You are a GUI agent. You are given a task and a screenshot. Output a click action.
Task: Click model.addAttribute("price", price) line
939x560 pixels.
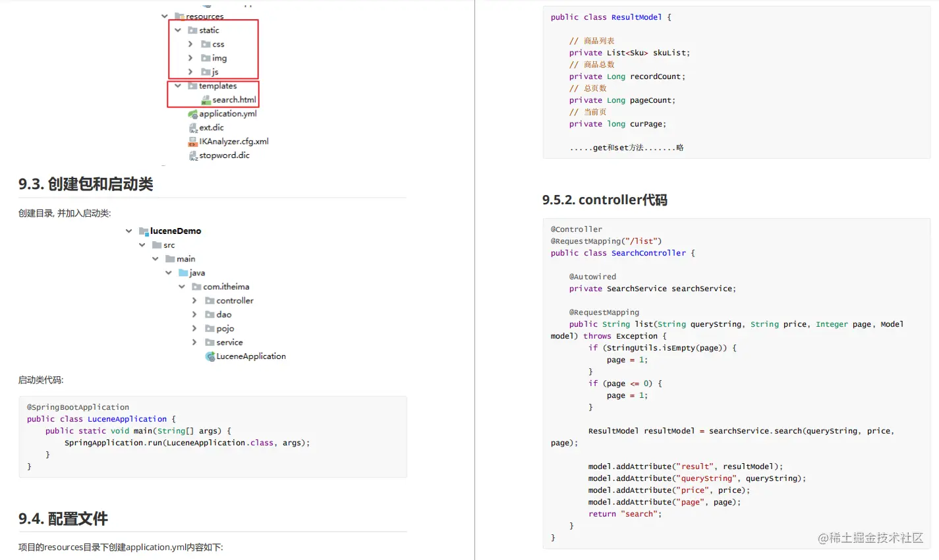click(669, 490)
